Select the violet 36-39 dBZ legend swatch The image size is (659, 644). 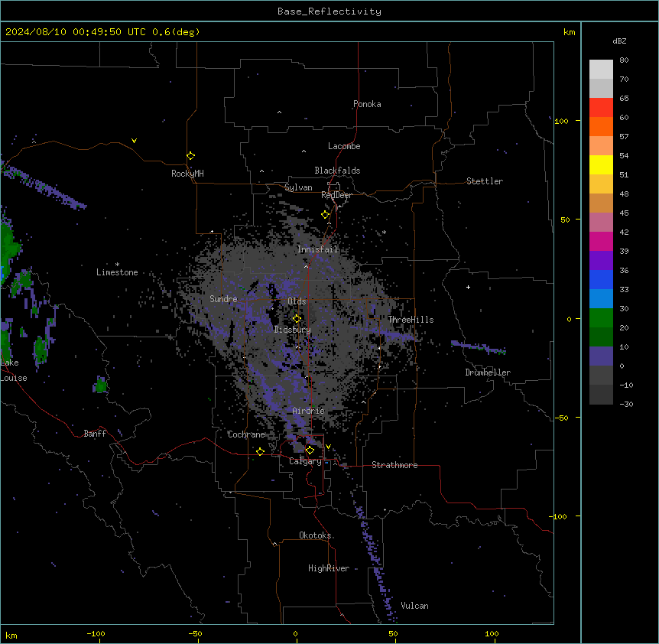[x=601, y=261]
